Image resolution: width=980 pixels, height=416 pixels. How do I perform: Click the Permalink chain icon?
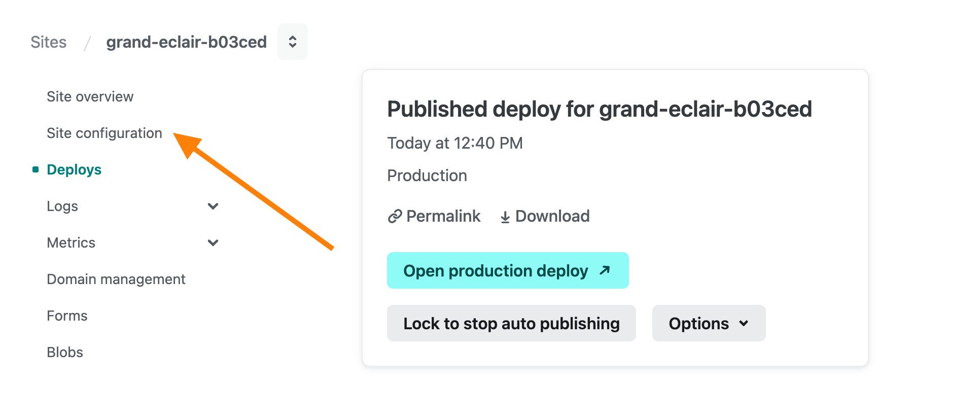395,217
